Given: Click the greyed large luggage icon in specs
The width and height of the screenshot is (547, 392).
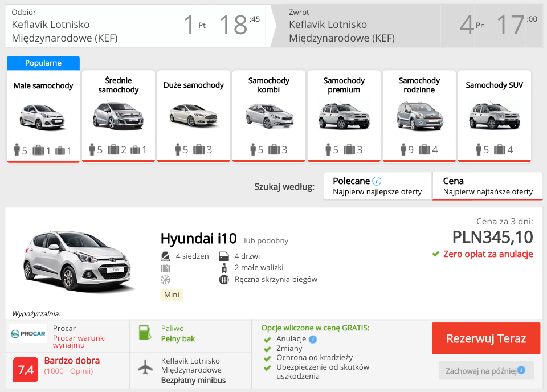Looking at the screenshot, I should click(165, 268).
